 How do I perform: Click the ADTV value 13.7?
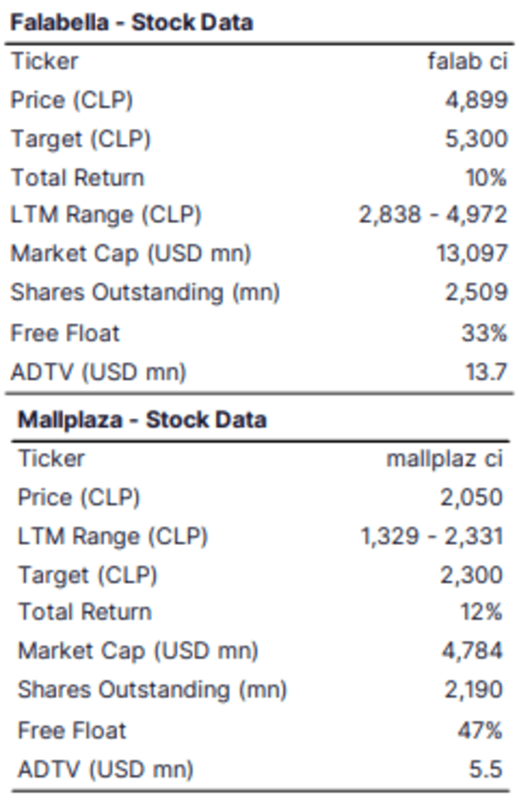(x=486, y=372)
